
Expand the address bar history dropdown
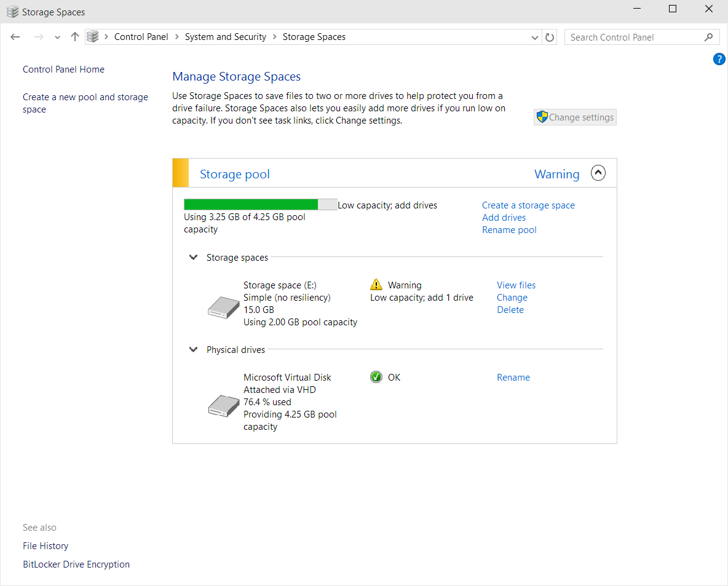(x=535, y=37)
